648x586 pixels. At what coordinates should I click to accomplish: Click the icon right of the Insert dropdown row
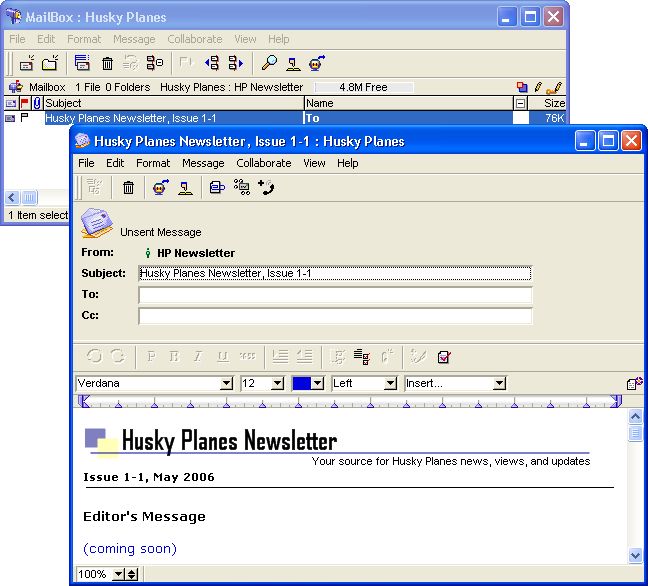(x=634, y=383)
